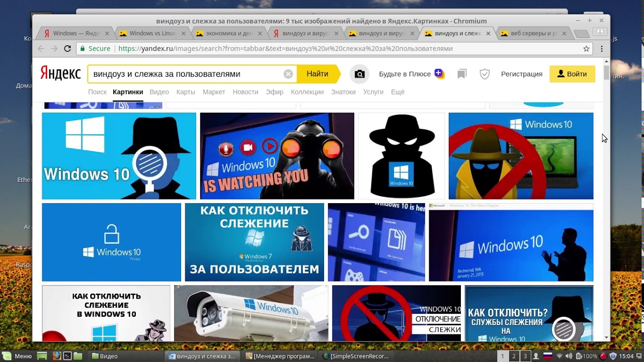Open the Эфир search category
The height and width of the screenshot is (362, 644).
pos(275,92)
